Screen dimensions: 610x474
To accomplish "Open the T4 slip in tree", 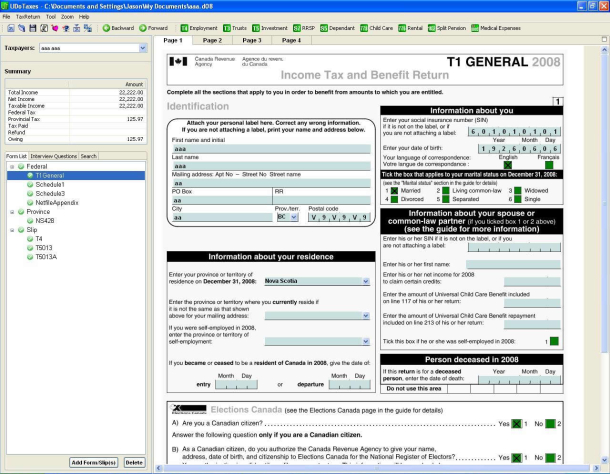I will point(39,239).
